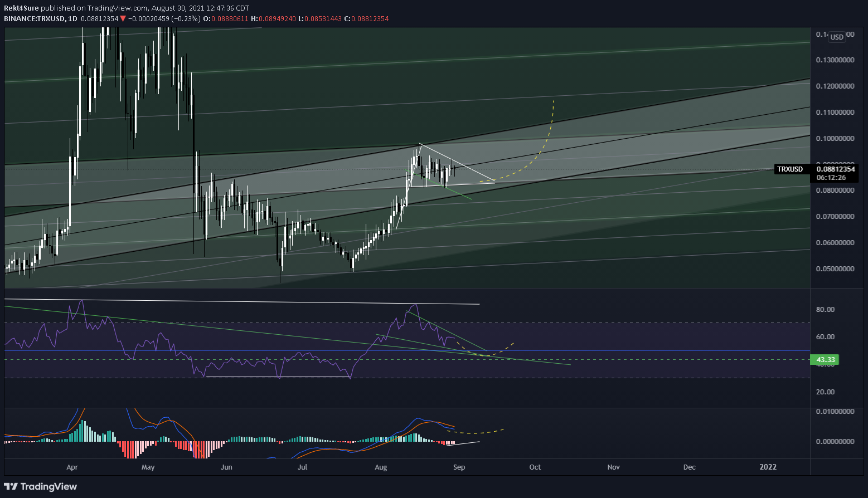
Task: Click the 0.08000000 price axis label
Action: (x=835, y=190)
